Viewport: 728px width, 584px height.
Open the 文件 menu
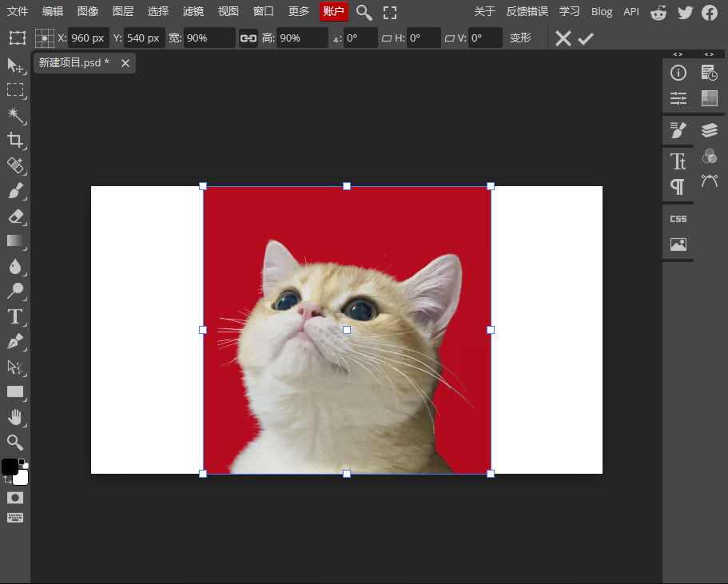point(18,11)
